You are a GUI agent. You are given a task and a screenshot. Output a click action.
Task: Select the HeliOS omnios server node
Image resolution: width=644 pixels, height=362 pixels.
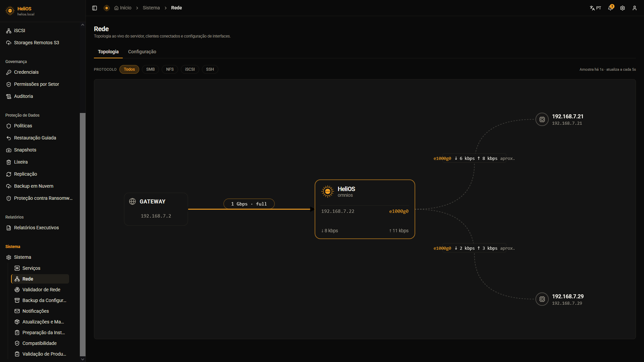(365, 209)
